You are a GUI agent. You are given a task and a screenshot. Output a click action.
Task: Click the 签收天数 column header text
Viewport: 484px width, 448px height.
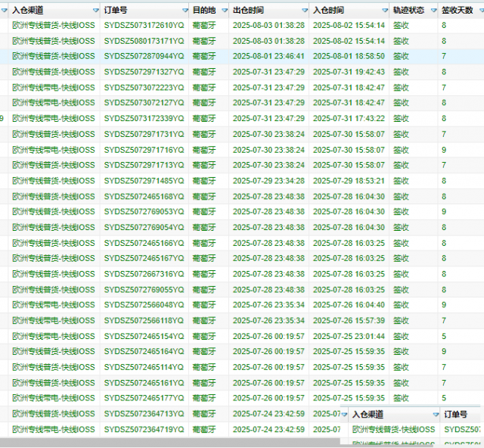tap(455, 11)
